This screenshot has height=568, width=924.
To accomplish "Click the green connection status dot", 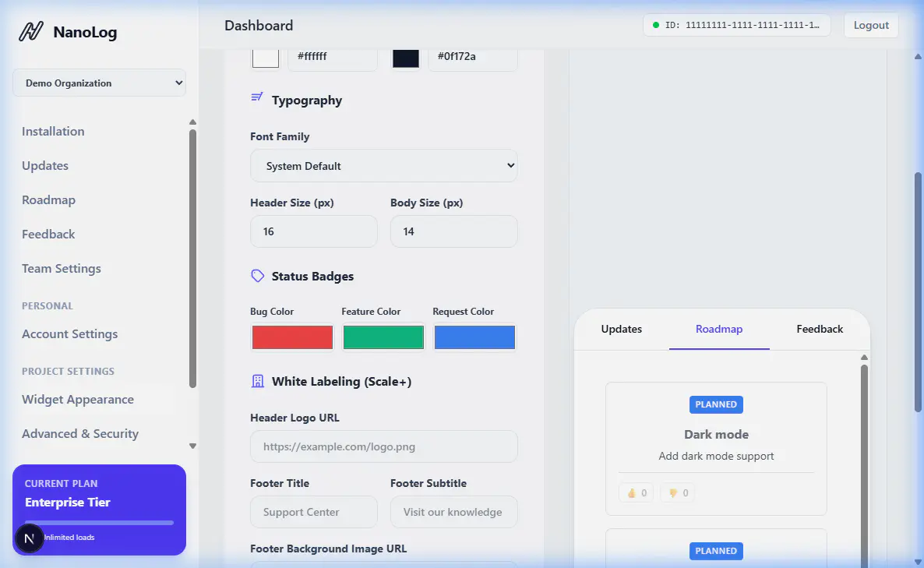I will point(656,26).
